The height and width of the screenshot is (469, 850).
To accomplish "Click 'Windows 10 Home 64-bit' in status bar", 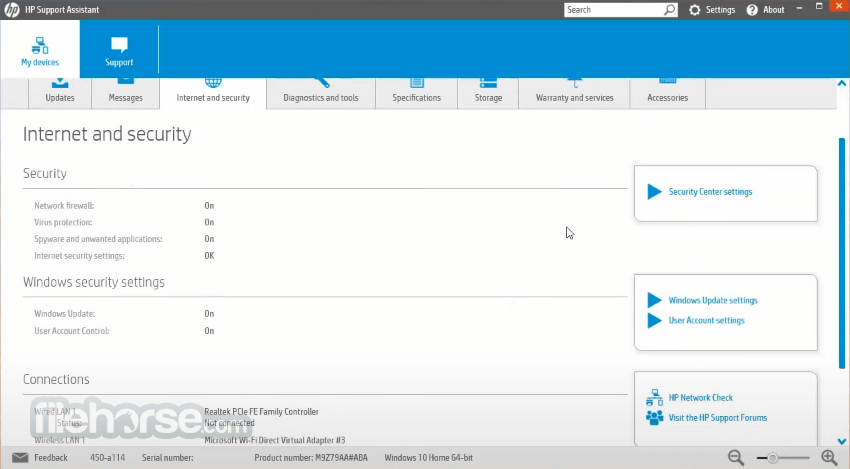I will point(428,458).
